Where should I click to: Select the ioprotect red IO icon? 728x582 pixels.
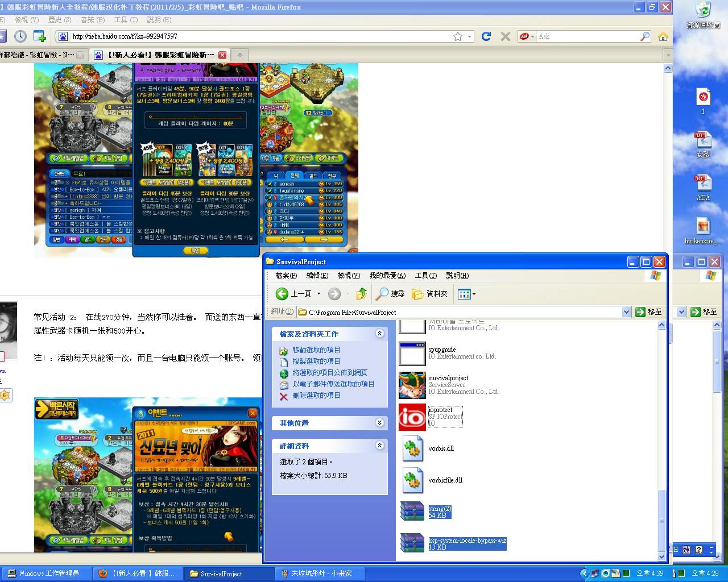coord(412,417)
